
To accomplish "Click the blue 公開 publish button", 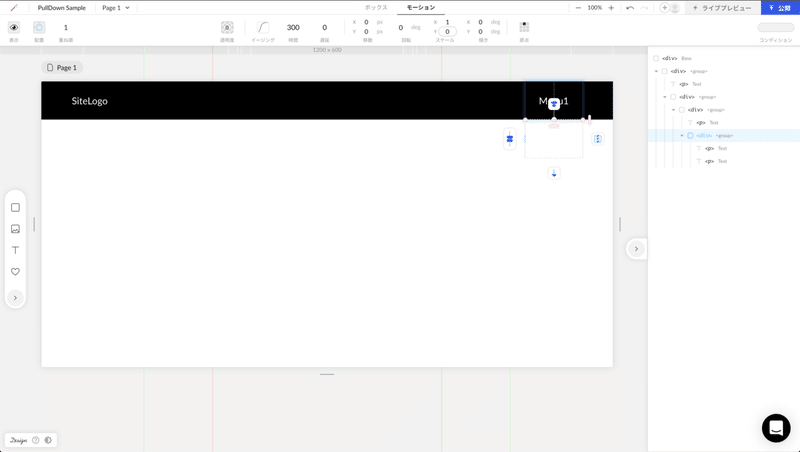I will click(780, 8).
